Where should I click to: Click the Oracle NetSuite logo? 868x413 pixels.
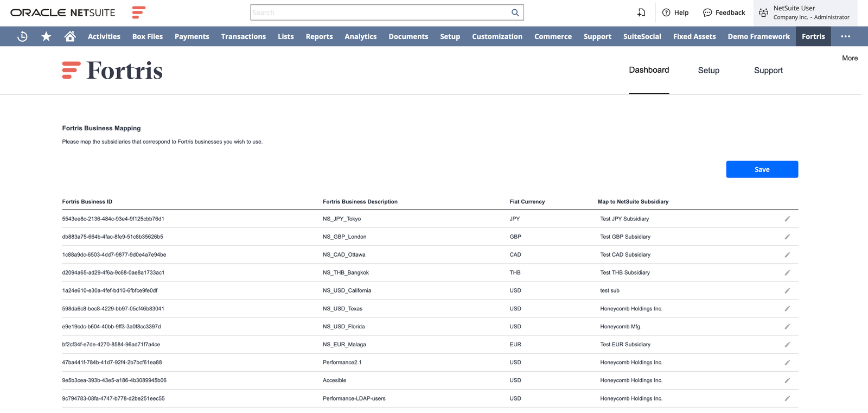pyautogui.click(x=63, y=12)
